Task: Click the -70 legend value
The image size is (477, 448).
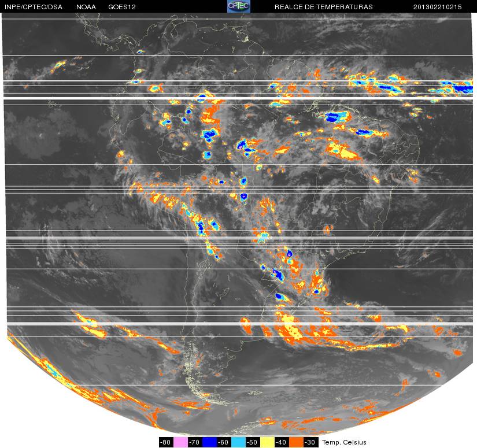Action: click(x=195, y=442)
